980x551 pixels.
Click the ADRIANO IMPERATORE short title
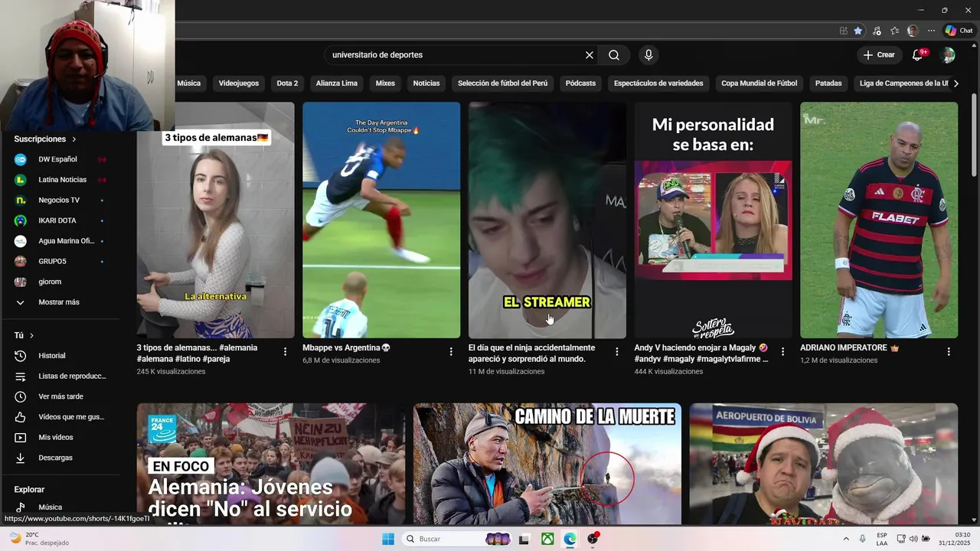pyautogui.click(x=849, y=347)
